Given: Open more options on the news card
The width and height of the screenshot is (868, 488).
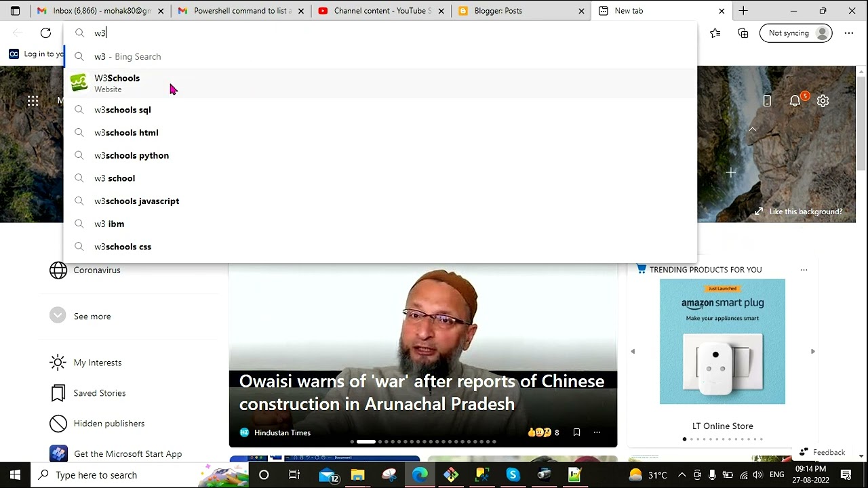Looking at the screenshot, I should (597, 432).
